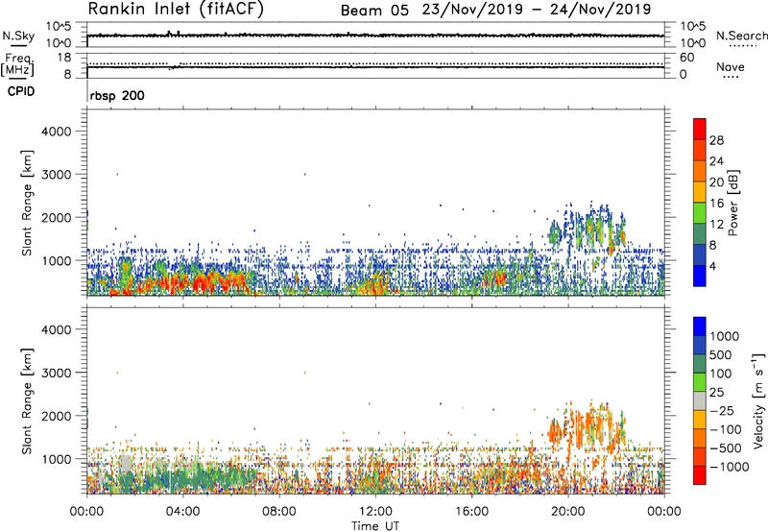
Task: Click the "16" tick on Power colorbar
Action: pos(716,204)
